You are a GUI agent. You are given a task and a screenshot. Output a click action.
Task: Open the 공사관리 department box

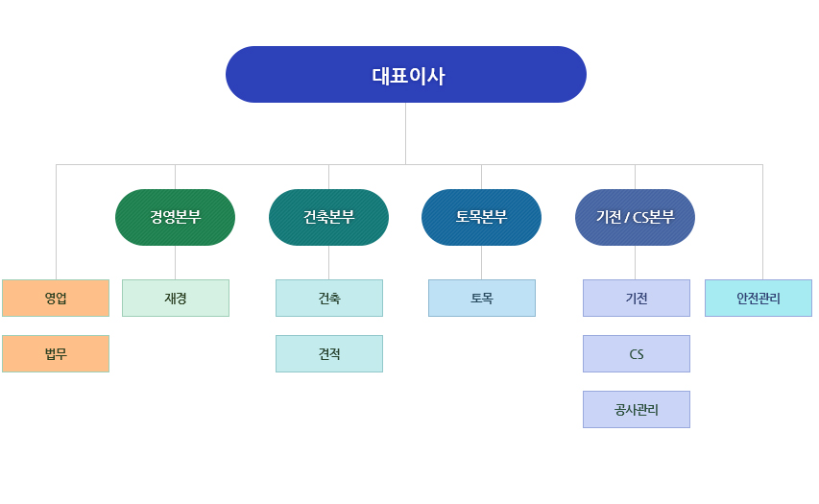point(637,409)
